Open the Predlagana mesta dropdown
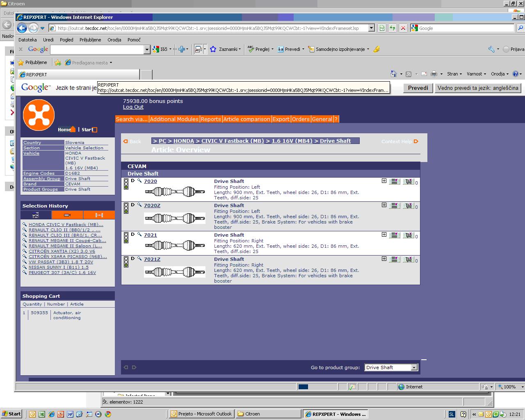Viewport: 525px width, 420px height. [89, 63]
